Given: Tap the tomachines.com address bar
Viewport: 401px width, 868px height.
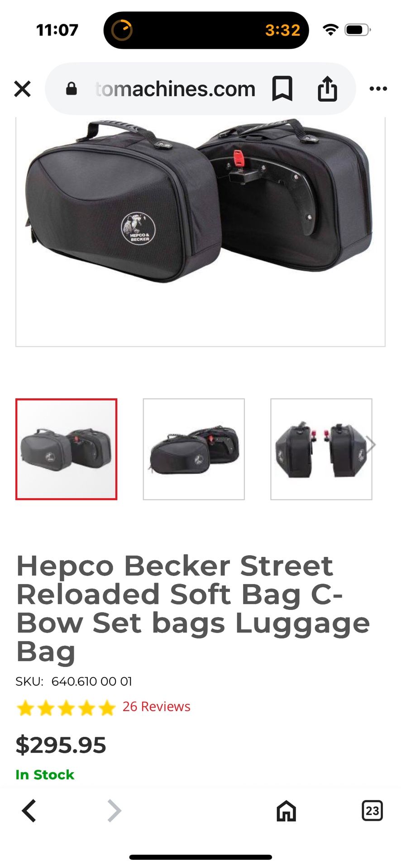Looking at the screenshot, I should [176, 89].
